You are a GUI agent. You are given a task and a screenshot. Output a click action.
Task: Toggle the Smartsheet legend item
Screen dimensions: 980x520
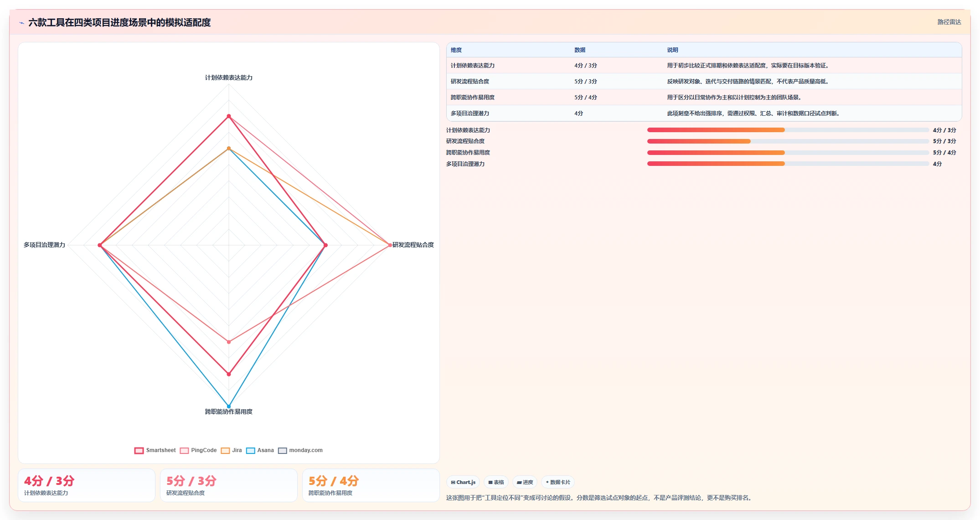pyautogui.click(x=155, y=450)
